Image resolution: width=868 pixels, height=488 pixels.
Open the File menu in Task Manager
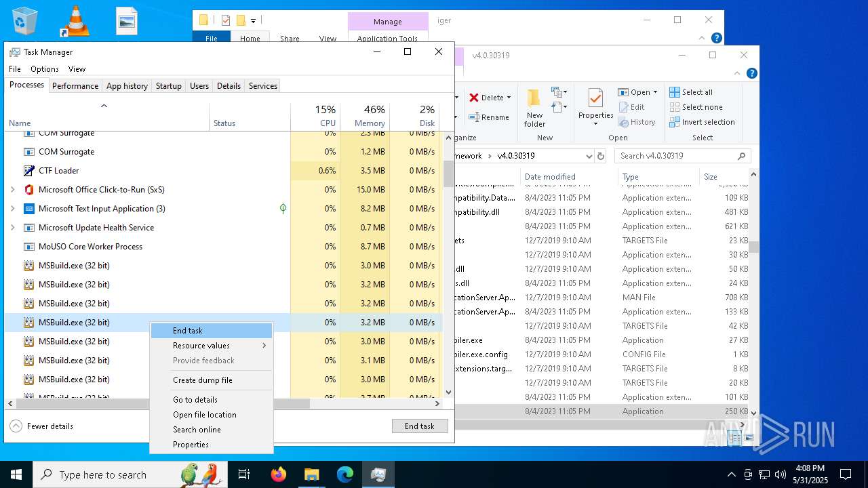coord(15,69)
